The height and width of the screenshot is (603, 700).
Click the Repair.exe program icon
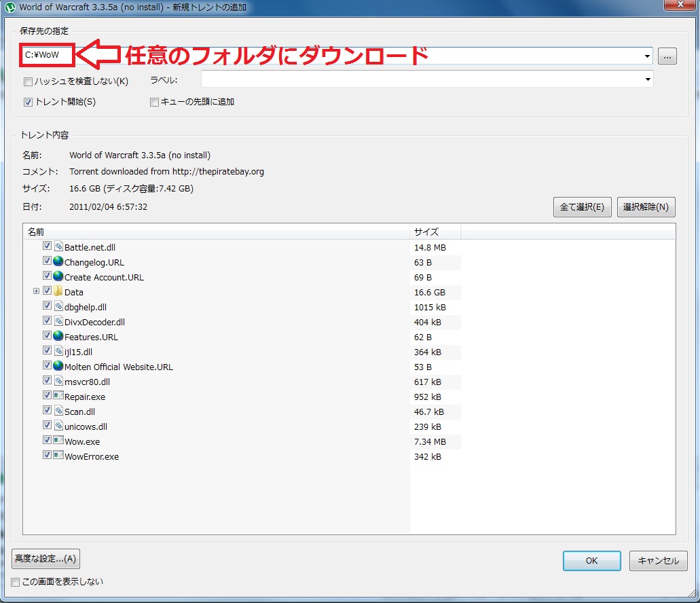(x=58, y=395)
